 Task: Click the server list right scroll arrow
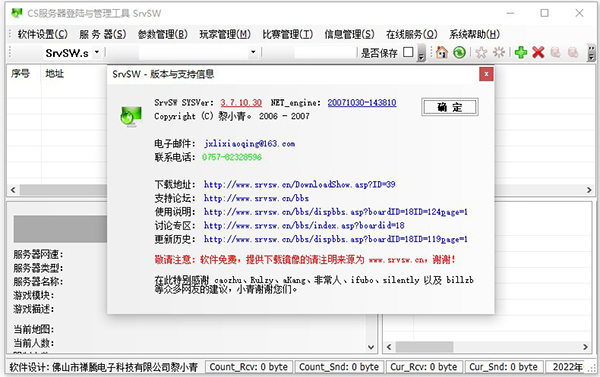click(589, 190)
